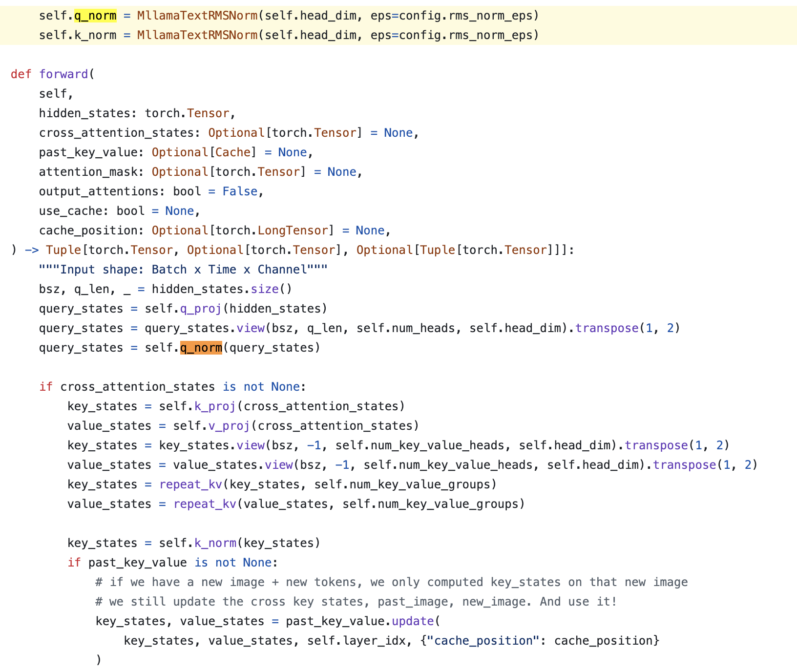Select MllamaTextRMSNorm on the self.k_norm line
Viewport: 797px width, 672px height.
click(x=197, y=35)
